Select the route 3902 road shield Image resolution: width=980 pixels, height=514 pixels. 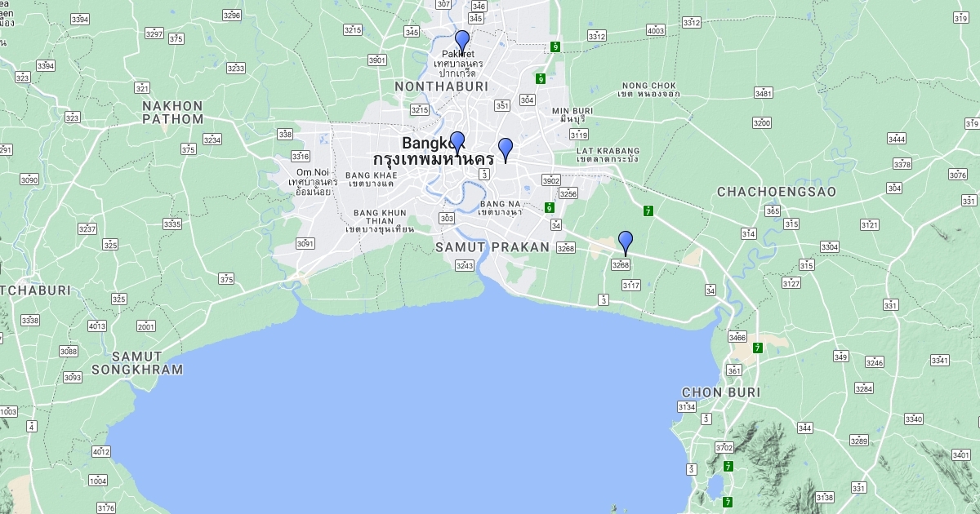pyautogui.click(x=551, y=180)
